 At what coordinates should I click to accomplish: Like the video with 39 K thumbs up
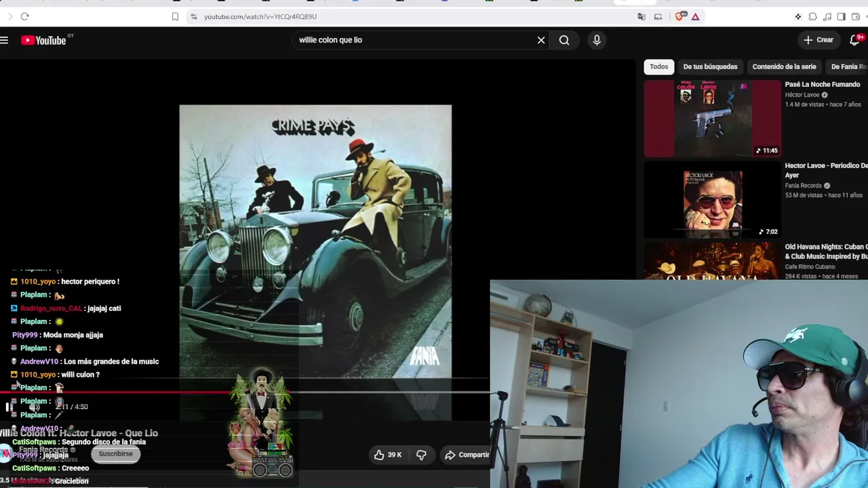[x=387, y=455]
